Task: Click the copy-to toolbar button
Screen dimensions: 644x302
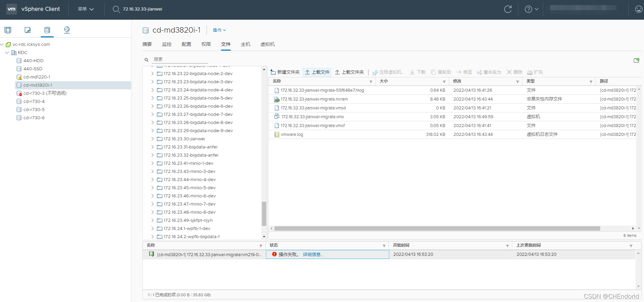Action: pos(441,72)
